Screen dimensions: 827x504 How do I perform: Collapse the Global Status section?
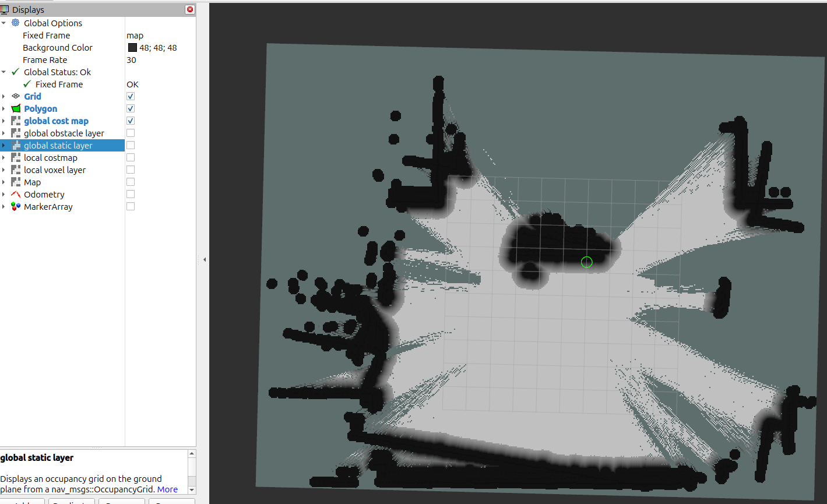[x=3, y=72]
